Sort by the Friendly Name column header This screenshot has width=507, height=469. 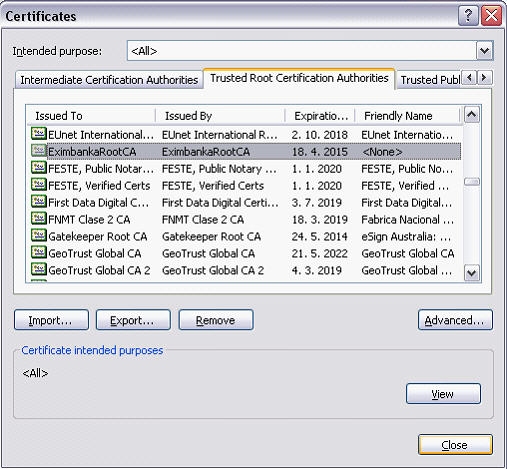tap(407, 116)
